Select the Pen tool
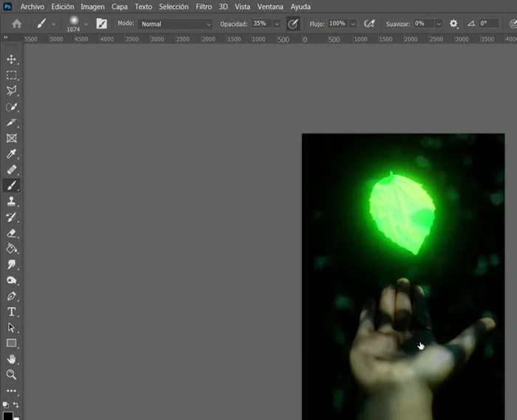 tap(11, 296)
